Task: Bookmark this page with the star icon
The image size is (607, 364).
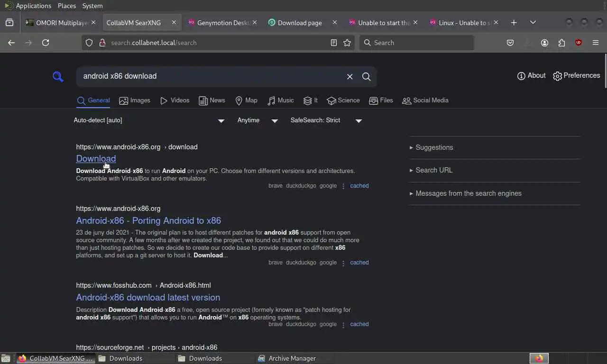Action: [347, 43]
